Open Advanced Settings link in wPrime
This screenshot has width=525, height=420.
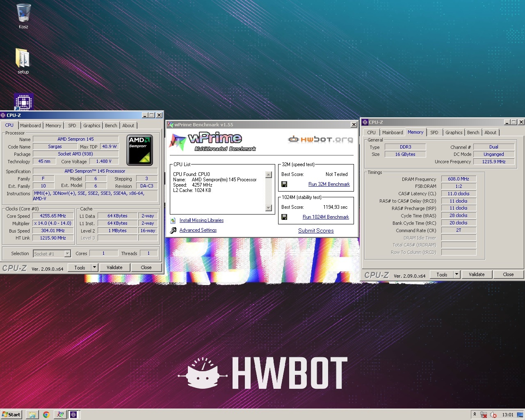click(x=198, y=230)
